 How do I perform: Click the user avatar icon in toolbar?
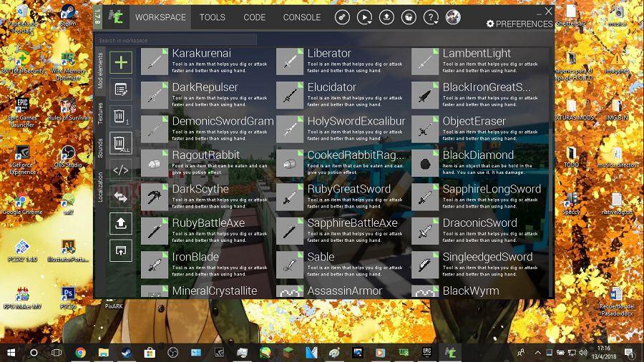coord(453,17)
